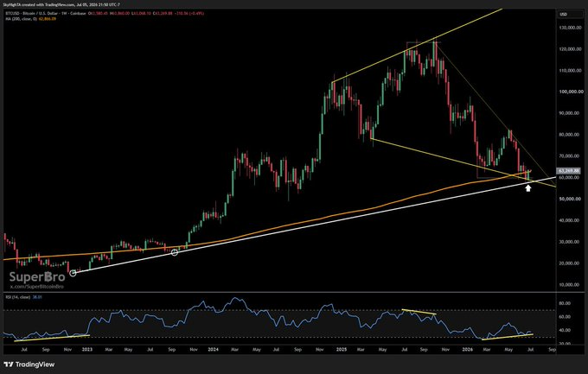Click the 50,000.00 price axis label

572,199
